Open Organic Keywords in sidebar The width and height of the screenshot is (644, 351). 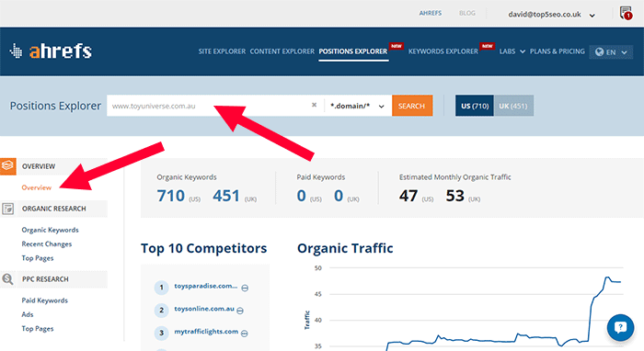[x=50, y=230]
